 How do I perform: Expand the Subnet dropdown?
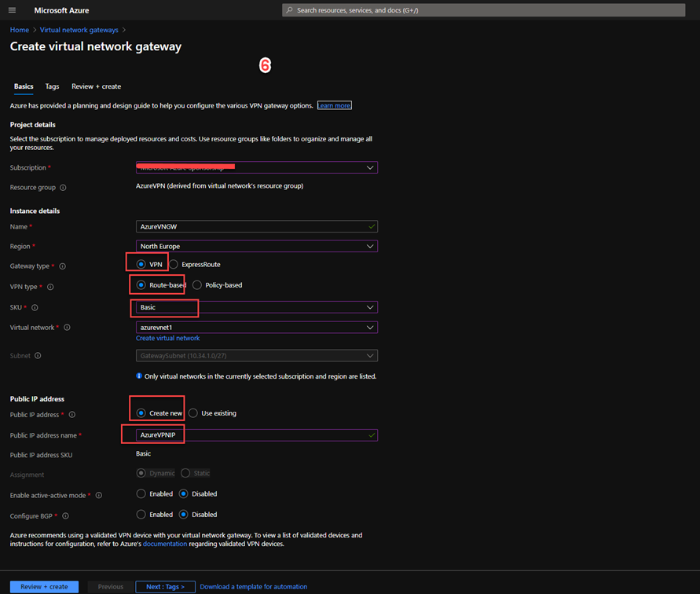click(257, 355)
